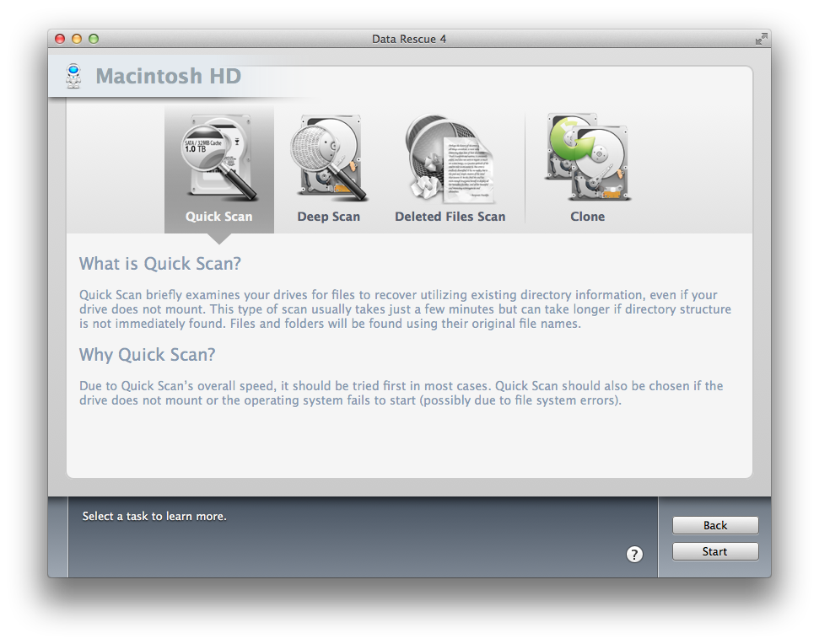
Task: Click the Data Rescue 4 window title
Action: (x=409, y=39)
